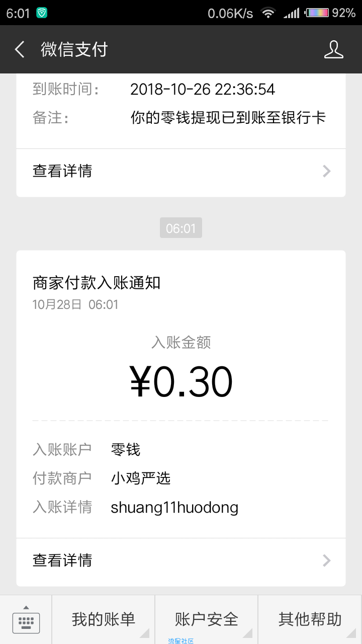The height and width of the screenshot is (644, 362).
Task: Tap the 微信支付 header title
Action: click(x=74, y=49)
